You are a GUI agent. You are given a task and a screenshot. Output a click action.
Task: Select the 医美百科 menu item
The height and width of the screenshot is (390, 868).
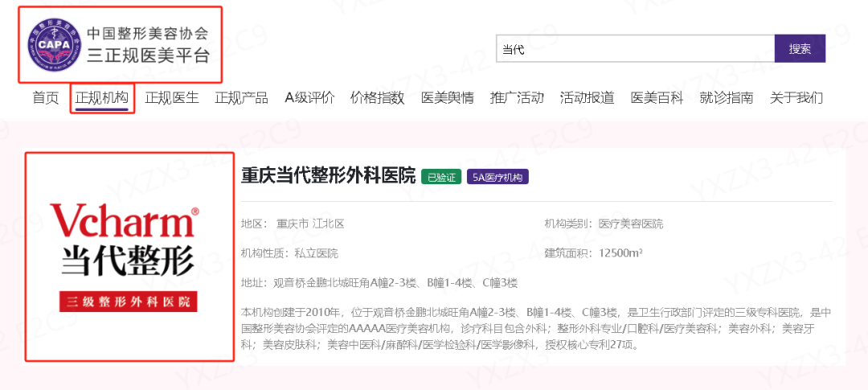coord(657,98)
